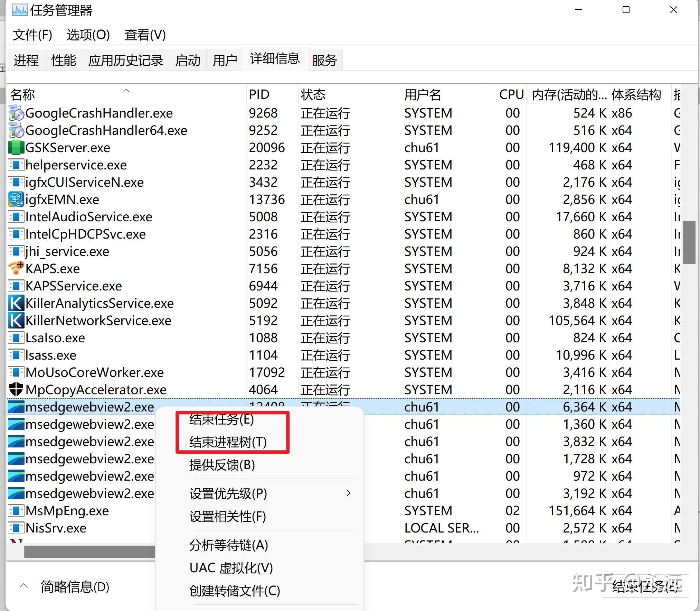
Task: Click the horizontal scrollbar thumb
Action: (x=89, y=552)
